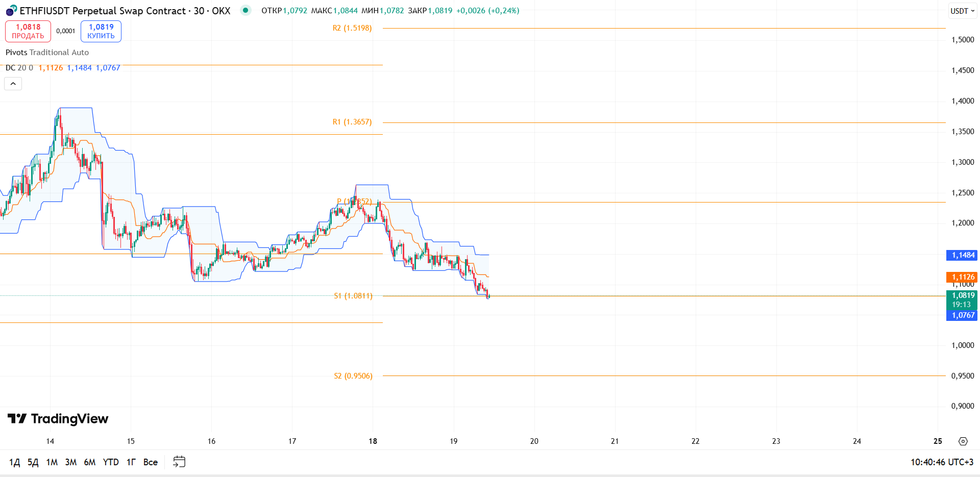Click date 18 on time axis
The width and height of the screenshot is (980, 477).
tap(373, 441)
